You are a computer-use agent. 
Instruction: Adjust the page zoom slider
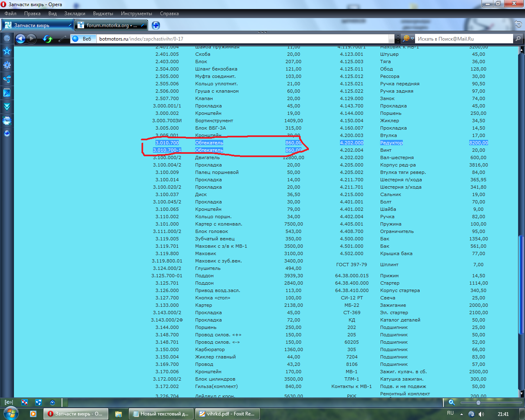coord(478,403)
